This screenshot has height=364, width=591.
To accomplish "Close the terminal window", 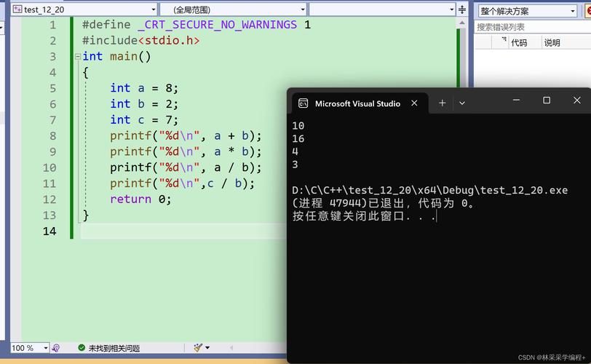I will [576, 100].
